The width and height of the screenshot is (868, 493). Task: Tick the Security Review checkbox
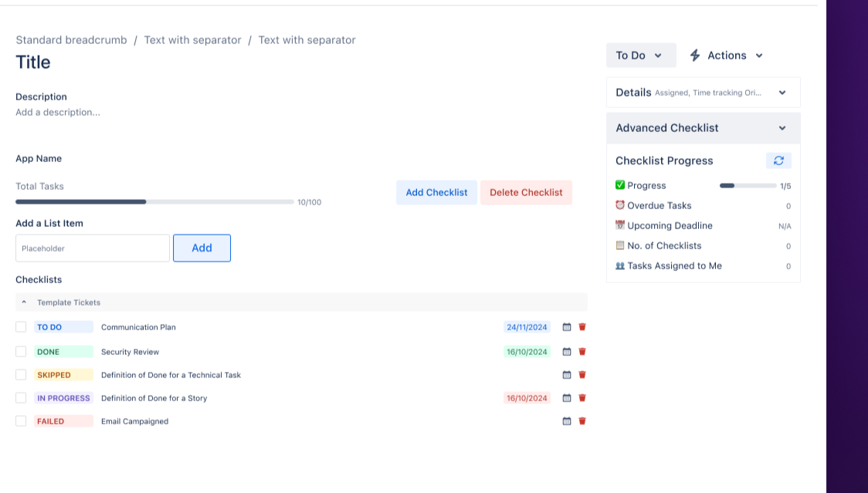(x=21, y=352)
